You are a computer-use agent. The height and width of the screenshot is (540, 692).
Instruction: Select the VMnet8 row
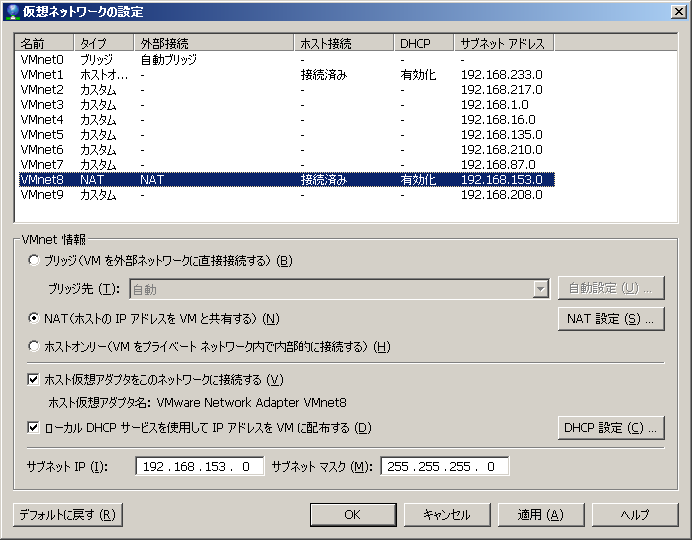tap(286, 180)
